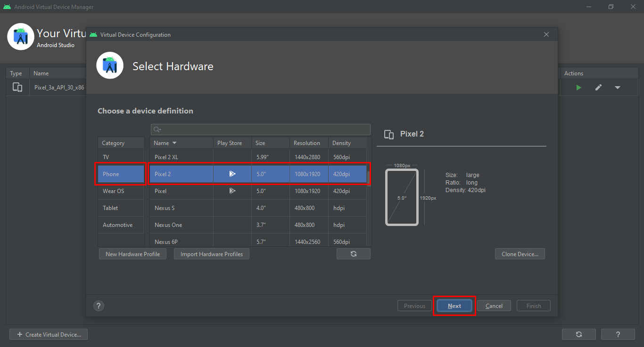Select the Pixel 2 XL device row

click(258, 157)
